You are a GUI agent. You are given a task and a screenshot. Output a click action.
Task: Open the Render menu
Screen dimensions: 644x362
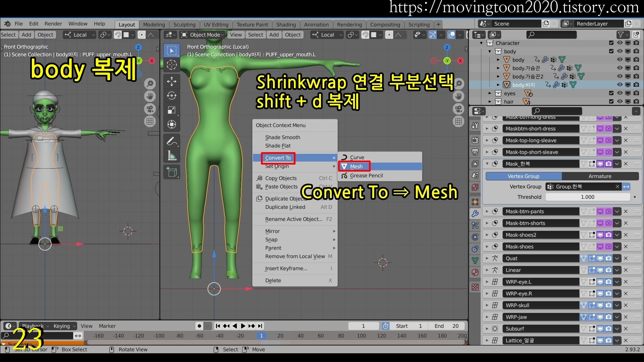click(53, 24)
